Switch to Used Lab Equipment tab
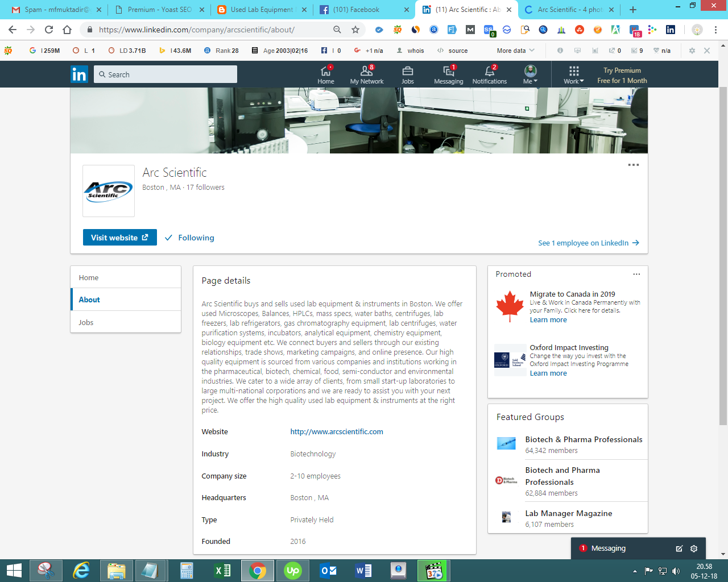The height and width of the screenshot is (582, 728). [262, 10]
